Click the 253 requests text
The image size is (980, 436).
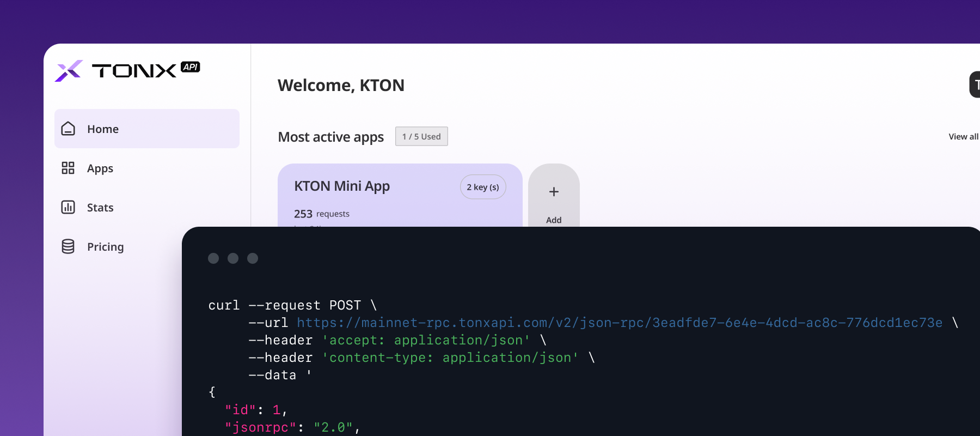322,214
